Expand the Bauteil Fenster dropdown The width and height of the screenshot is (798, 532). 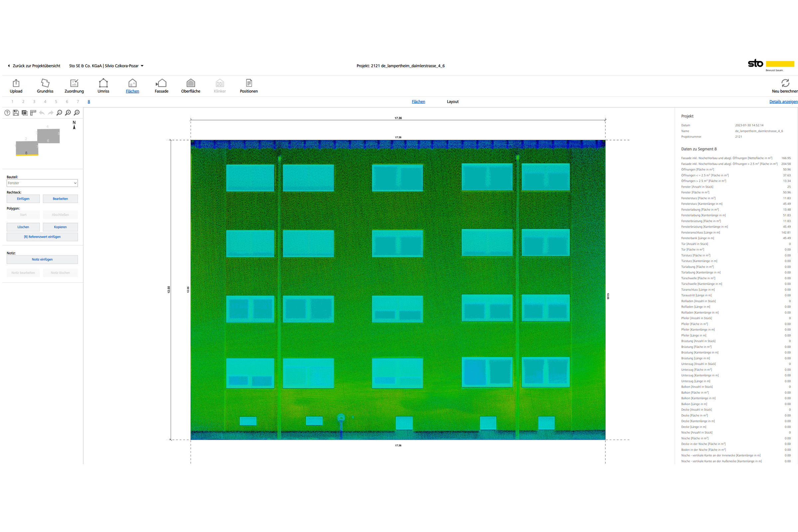42,183
